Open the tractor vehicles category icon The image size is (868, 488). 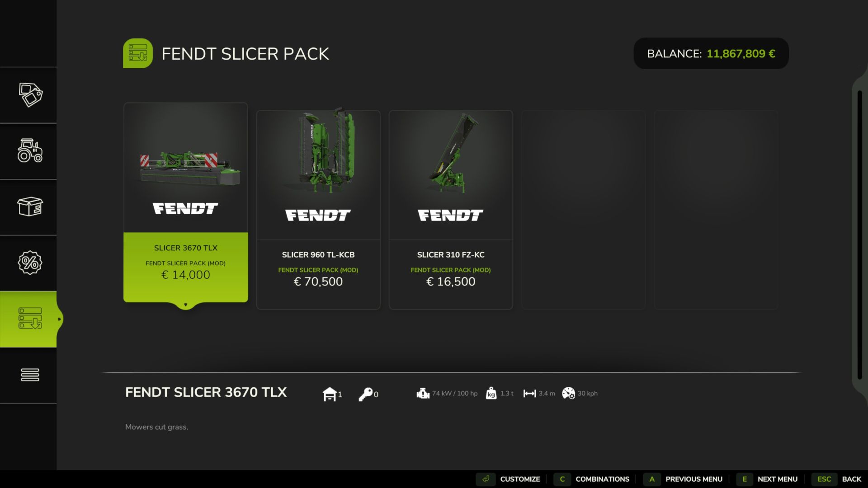click(x=30, y=150)
